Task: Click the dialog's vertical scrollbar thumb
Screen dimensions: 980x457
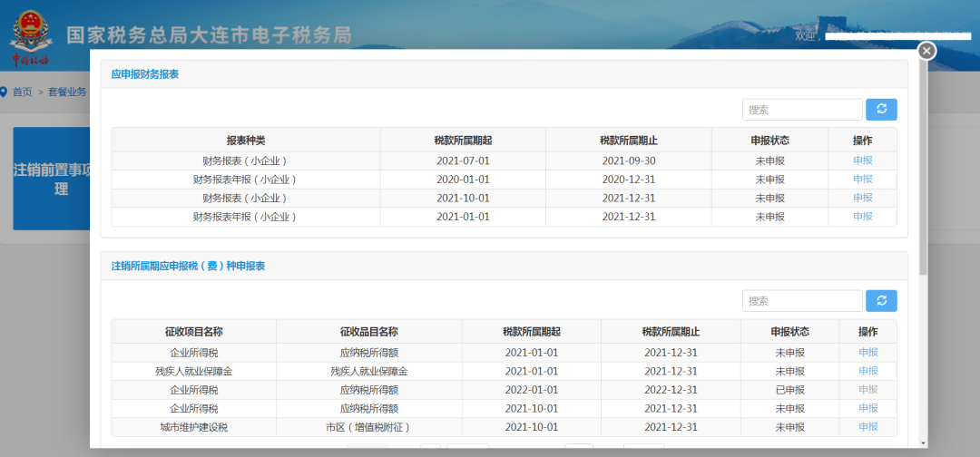Action: (x=923, y=169)
